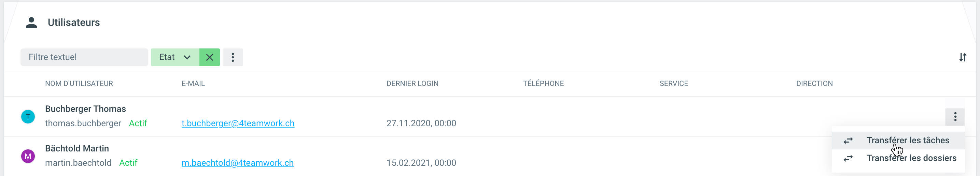Click the transfer arrows icon beside tâches
The width and height of the screenshot is (980, 176).
pyautogui.click(x=848, y=141)
